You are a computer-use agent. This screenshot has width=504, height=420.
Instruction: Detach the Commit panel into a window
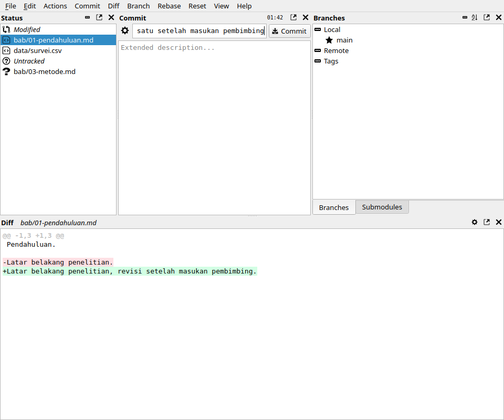tap(293, 17)
